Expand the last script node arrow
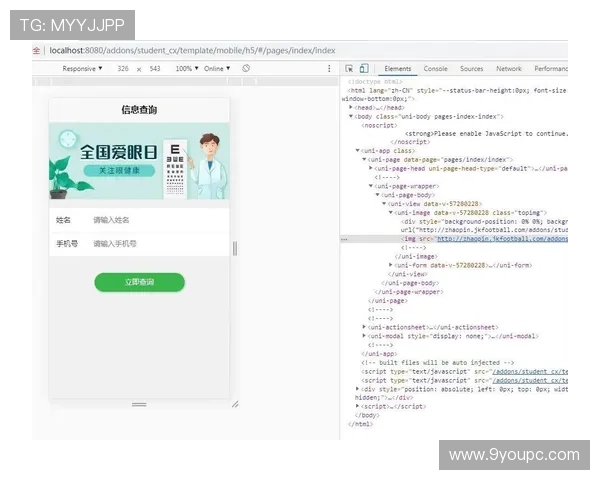Viewport: 600px width, 480px height. [x=357, y=406]
